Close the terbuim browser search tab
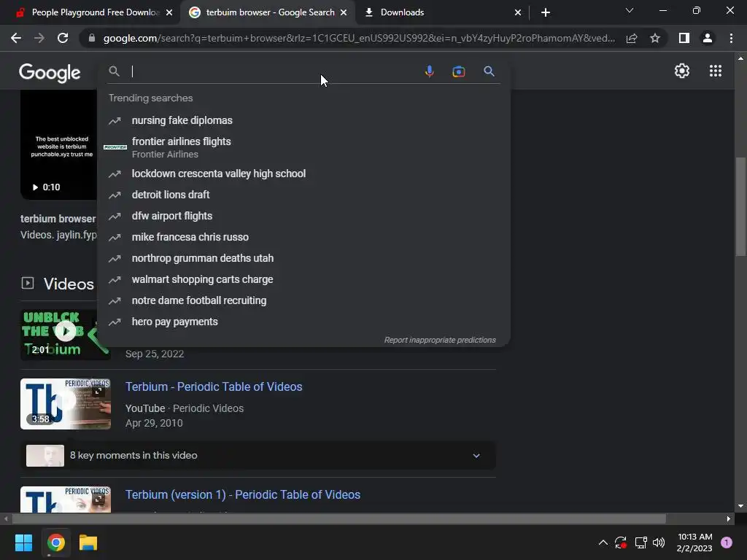The image size is (747, 560). coord(344,12)
